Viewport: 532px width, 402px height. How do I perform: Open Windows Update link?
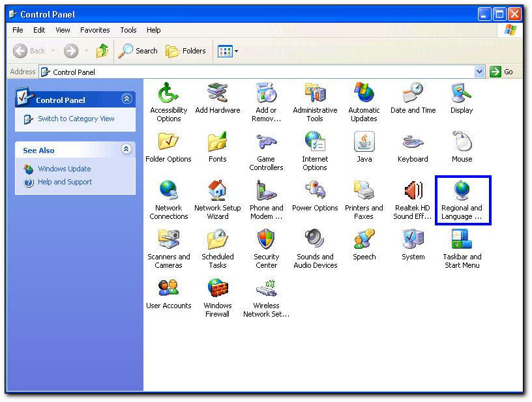(x=65, y=169)
